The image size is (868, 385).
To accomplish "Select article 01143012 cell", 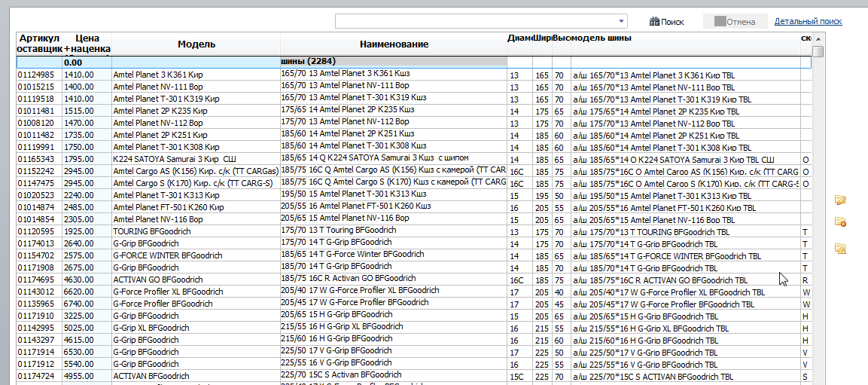I will [38, 292].
